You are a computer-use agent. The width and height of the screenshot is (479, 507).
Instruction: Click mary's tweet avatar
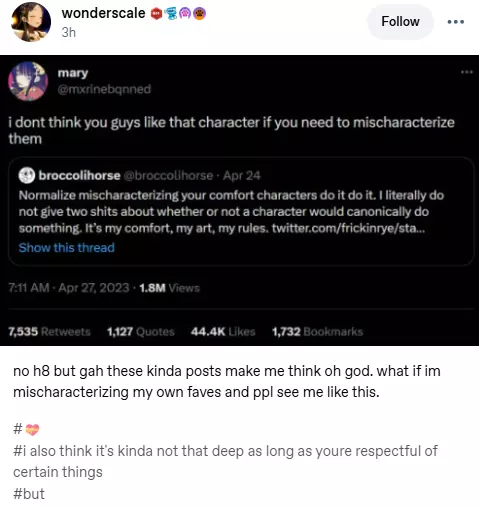coord(28,81)
